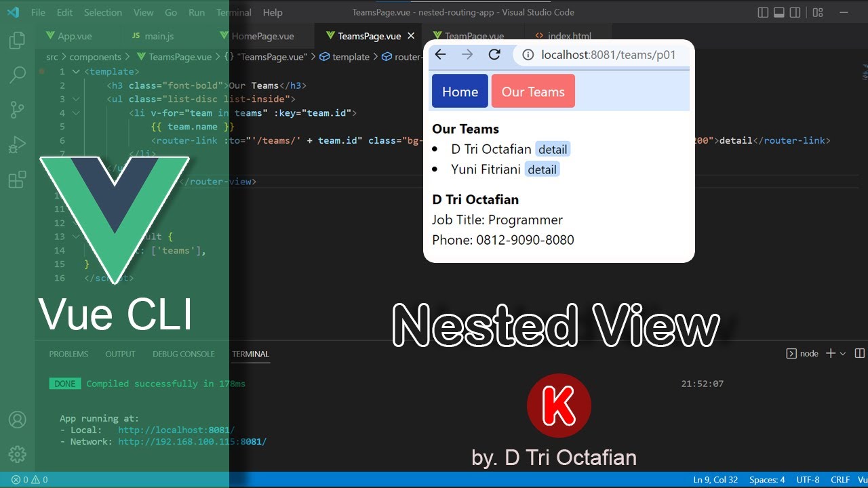
Task: Open the Local http://localhost:8081/ terminal link
Action: point(176,430)
